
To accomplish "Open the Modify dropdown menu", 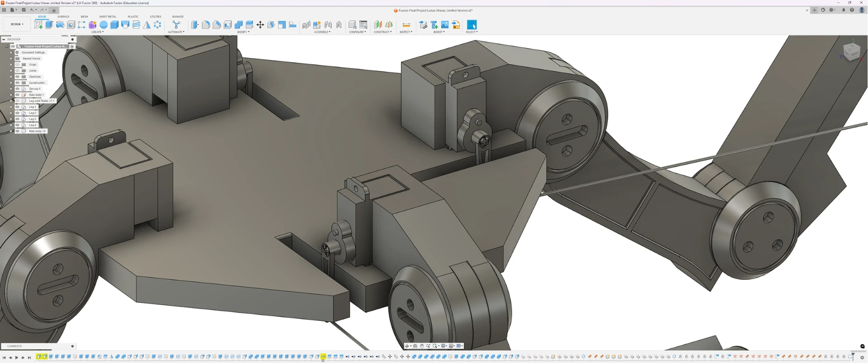I will click(243, 32).
